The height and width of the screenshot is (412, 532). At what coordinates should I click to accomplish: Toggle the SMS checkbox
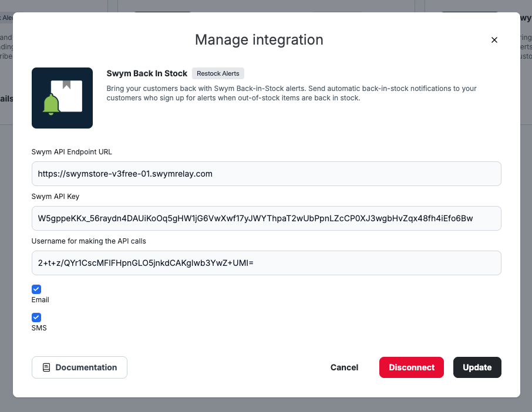coord(36,318)
